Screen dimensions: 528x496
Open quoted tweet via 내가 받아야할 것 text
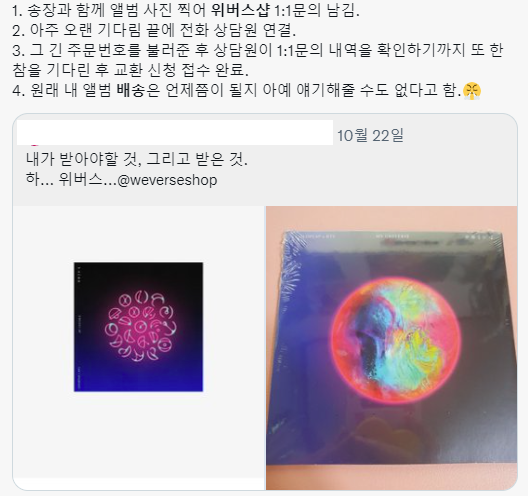[137, 159]
